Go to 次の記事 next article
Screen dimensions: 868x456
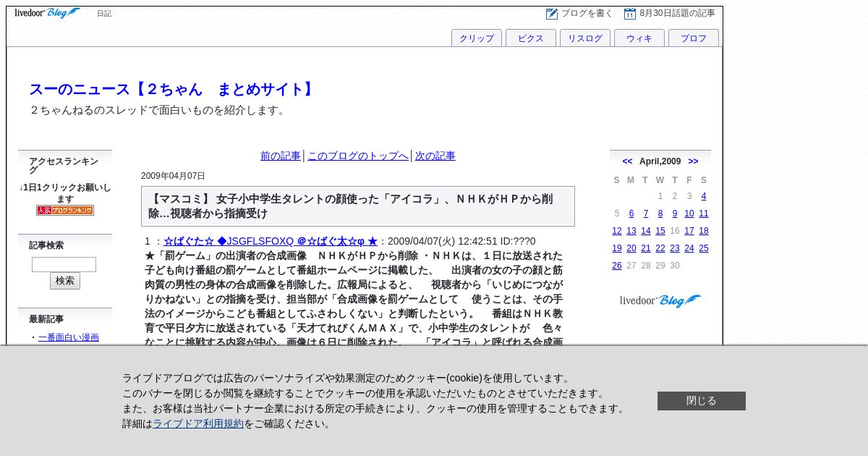tap(435, 156)
